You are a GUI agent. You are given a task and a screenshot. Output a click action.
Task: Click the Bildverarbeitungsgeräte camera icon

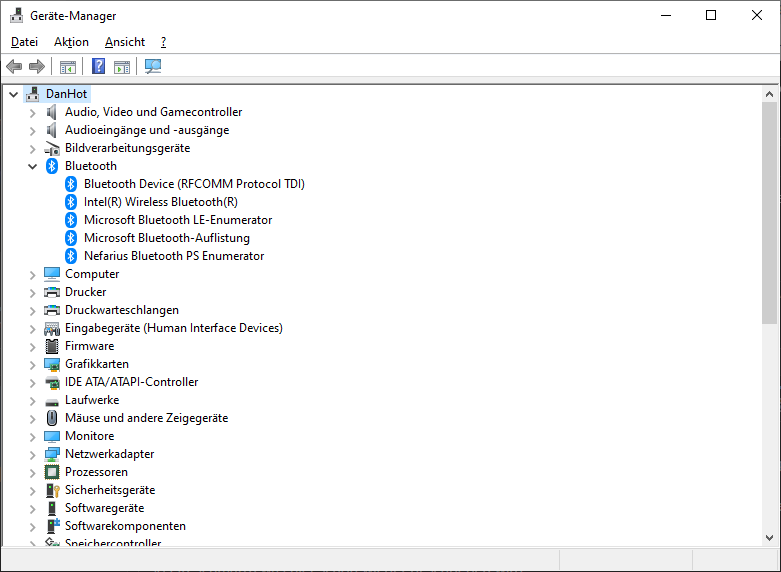(52, 148)
